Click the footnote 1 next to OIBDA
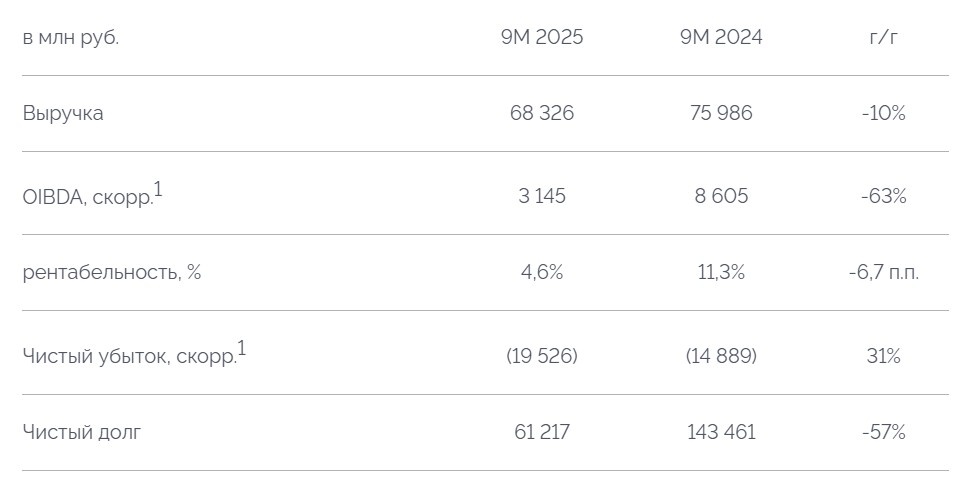 click(x=159, y=189)
